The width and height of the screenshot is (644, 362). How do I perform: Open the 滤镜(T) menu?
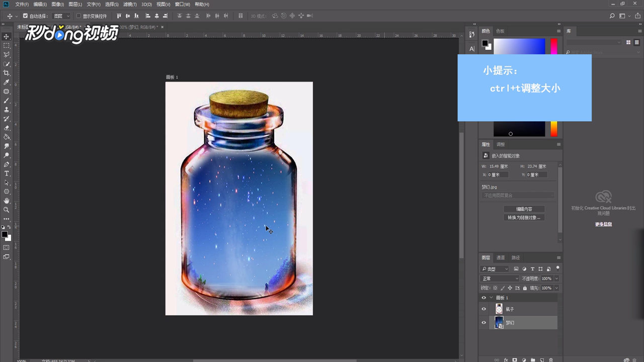130,5
